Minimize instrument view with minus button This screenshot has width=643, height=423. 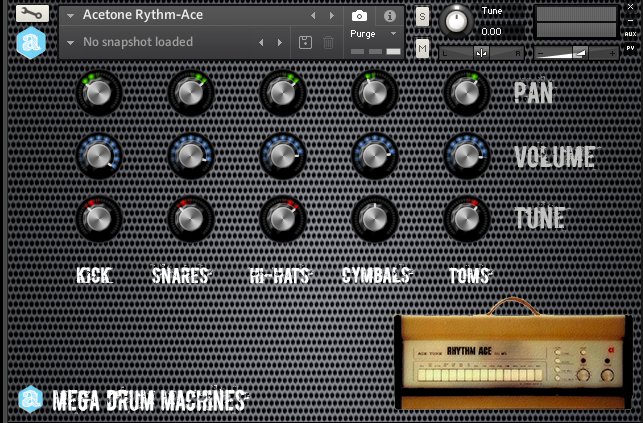click(x=630, y=20)
